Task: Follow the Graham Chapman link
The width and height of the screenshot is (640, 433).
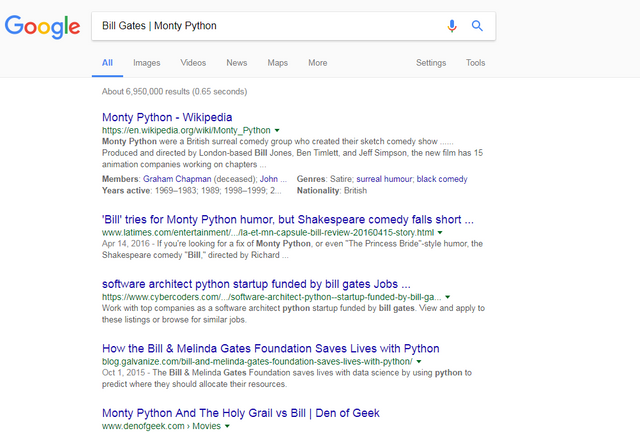Action: 177,179
